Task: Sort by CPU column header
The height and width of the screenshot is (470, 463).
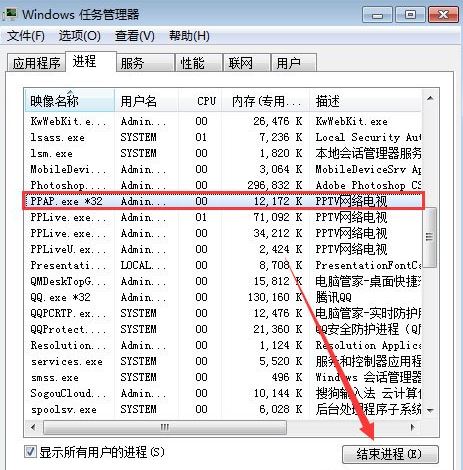Action: (200, 101)
